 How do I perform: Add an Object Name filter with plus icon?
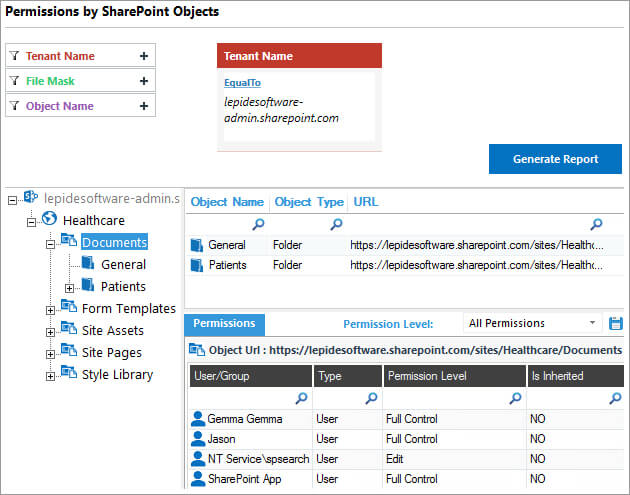point(144,106)
